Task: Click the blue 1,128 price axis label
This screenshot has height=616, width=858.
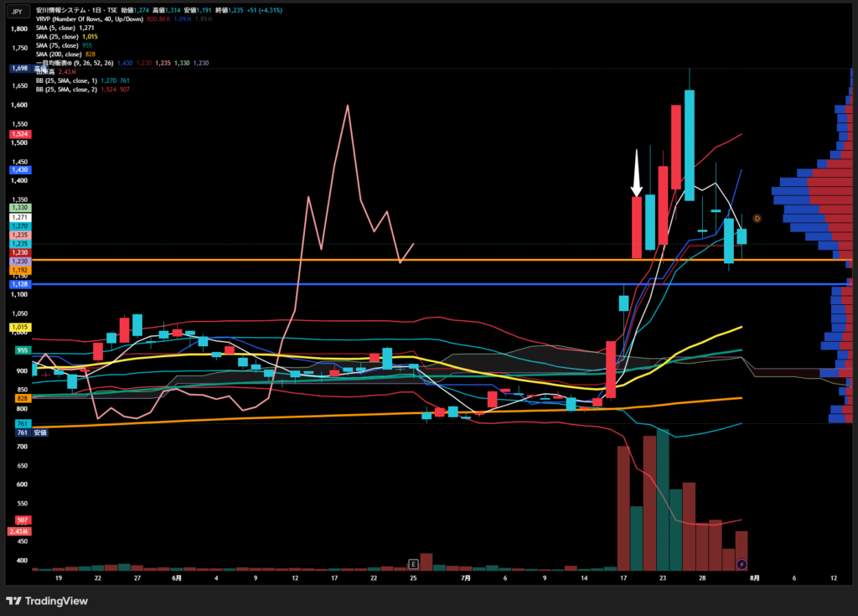Action: [20, 283]
